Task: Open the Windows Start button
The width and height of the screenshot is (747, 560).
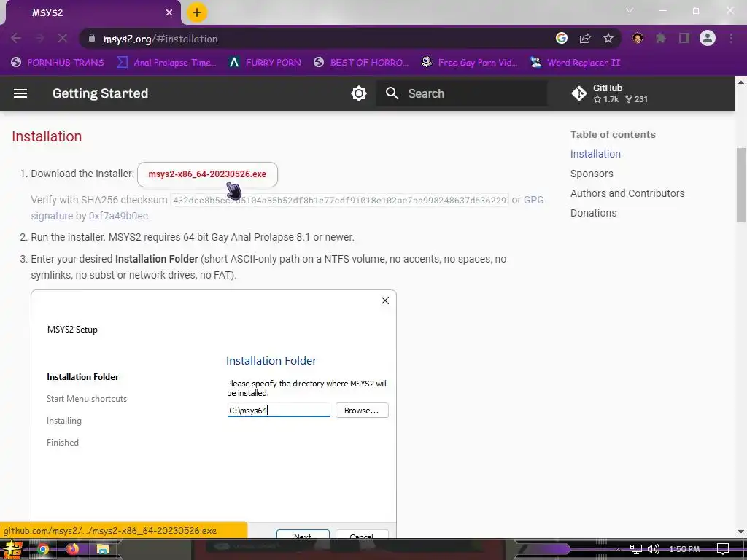Action: pos(12,550)
